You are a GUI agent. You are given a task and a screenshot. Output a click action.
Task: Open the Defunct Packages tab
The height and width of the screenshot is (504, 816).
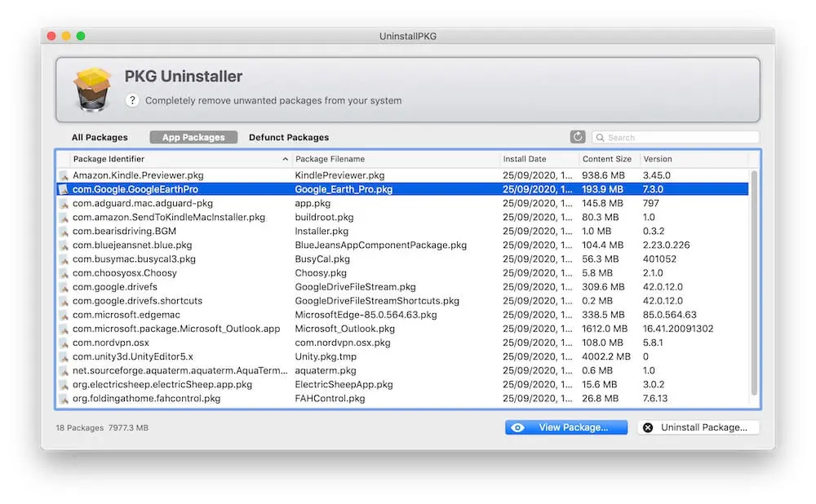tap(289, 137)
